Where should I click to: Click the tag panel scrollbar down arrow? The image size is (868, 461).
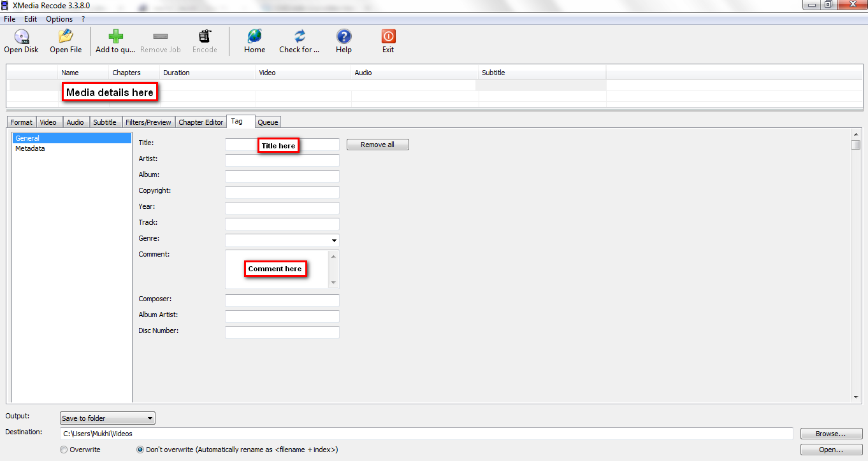pyautogui.click(x=856, y=397)
